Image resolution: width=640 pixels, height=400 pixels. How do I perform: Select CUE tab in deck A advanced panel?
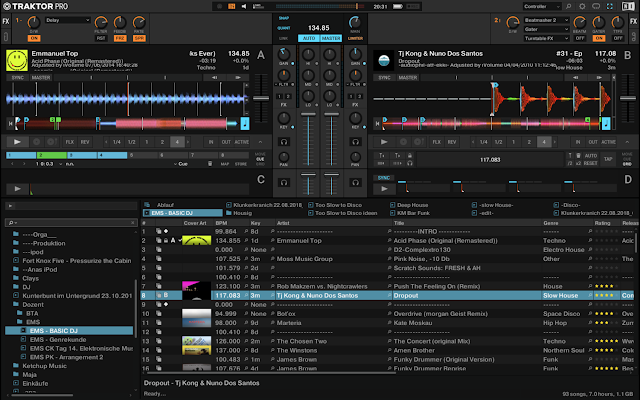coord(260,159)
